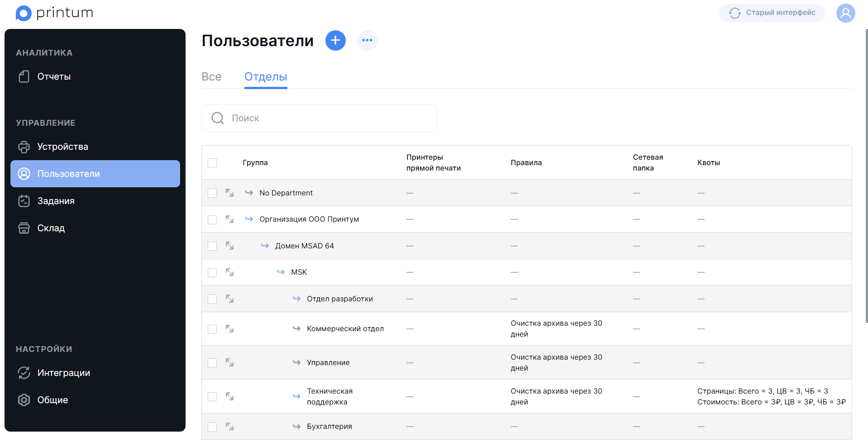Click the Правила column header
Viewport: 868px width, 442px height.
[x=526, y=163]
